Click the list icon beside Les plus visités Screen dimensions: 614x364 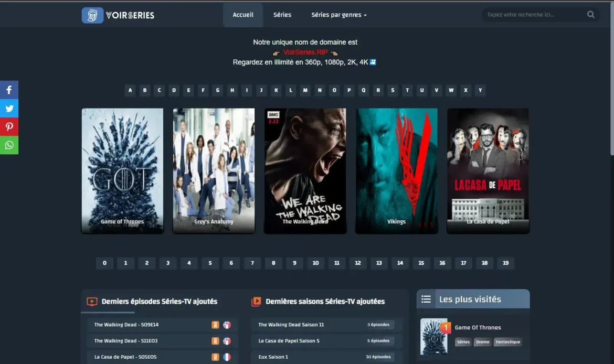pos(426,299)
